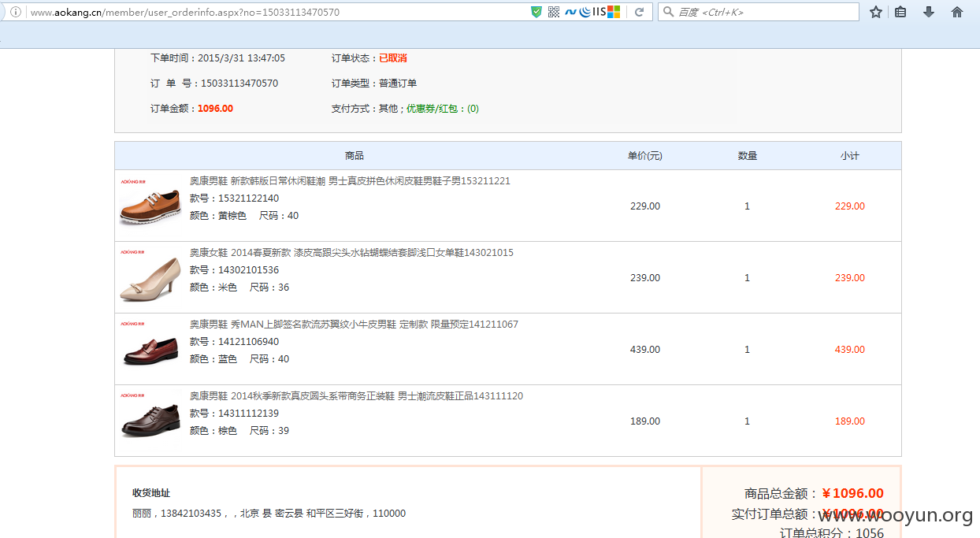Bookmark this page with the star icon
Image resolution: width=980 pixels, height=538 pixels.
tap(875, 12)
